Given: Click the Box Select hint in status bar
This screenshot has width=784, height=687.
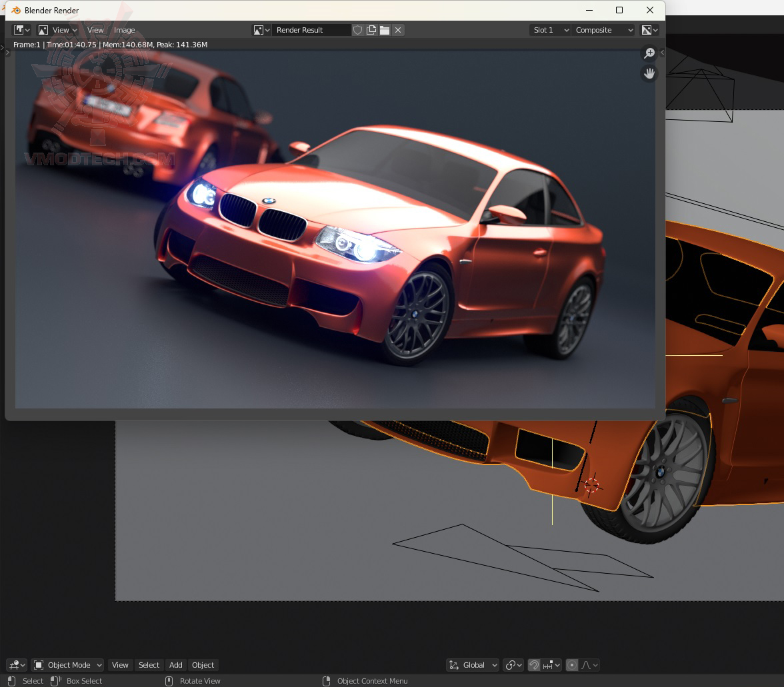Looking at the screenshot, I should (77, 681).
